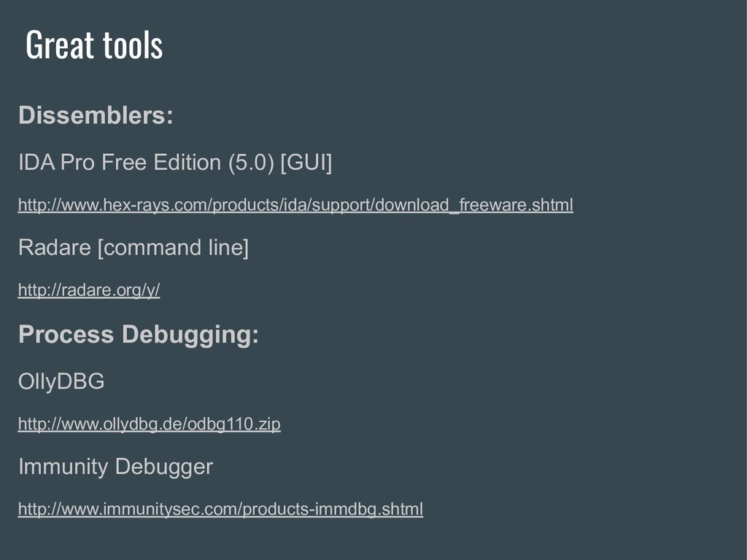Open the immunitysec.com products-immdbg link
Screen dimensions: 747x560
tap(220, 509)
